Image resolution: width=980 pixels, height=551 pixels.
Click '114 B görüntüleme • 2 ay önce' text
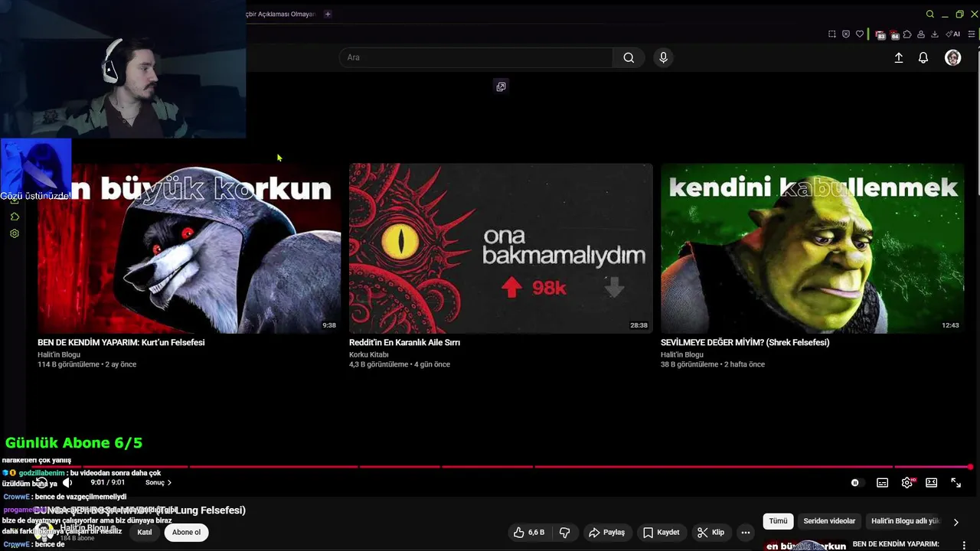(87, 364)
